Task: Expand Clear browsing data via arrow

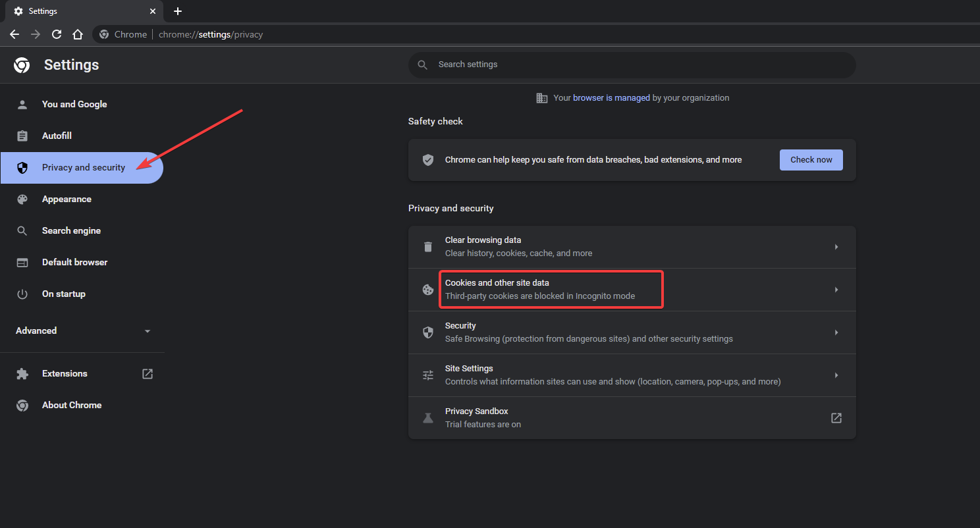Action: coord(836,247)
